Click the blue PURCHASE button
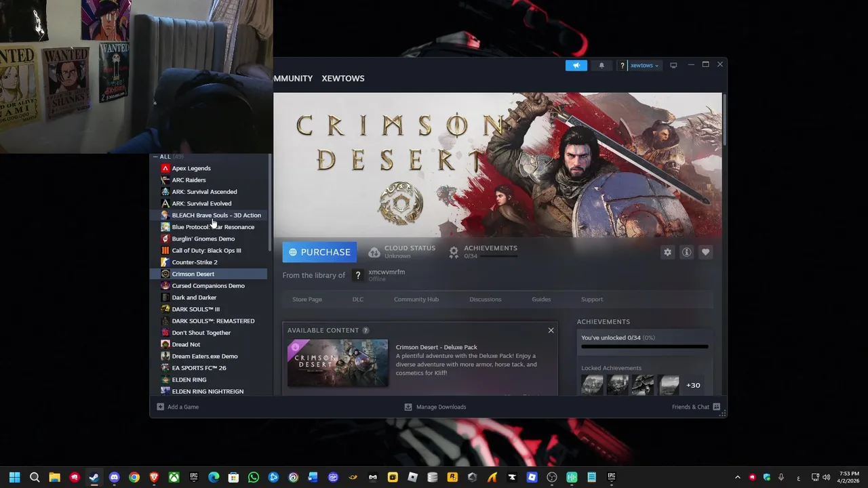 [319, 252]
